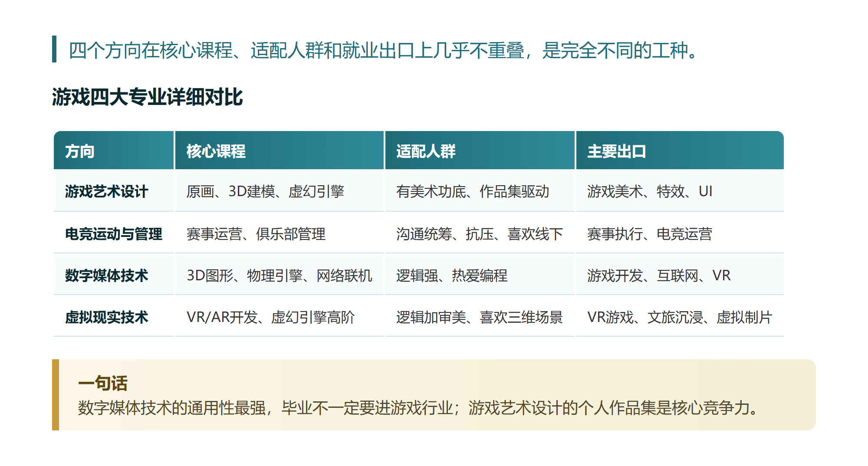Screen dimensions: 868x466
Task: Click the summary sentence starting 数字媒体技术的通用性最强
Action: (418, 408)
